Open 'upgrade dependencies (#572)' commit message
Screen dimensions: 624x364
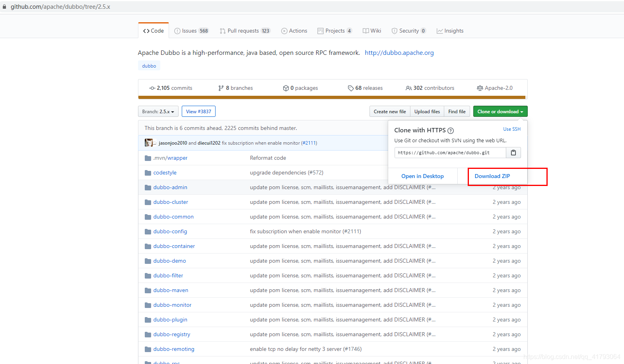pyautogui.click(x=287, y=172)
